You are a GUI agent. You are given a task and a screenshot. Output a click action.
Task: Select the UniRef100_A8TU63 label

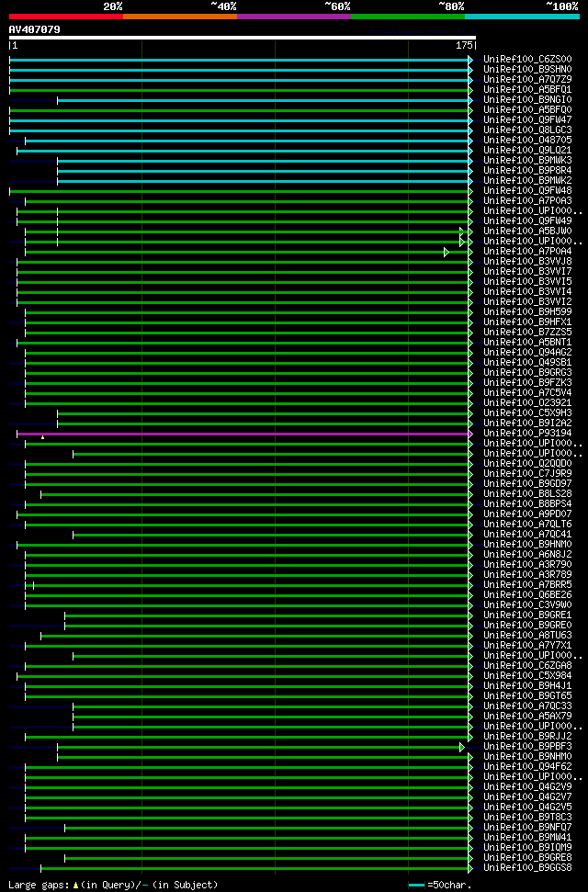tap(527, 636)
